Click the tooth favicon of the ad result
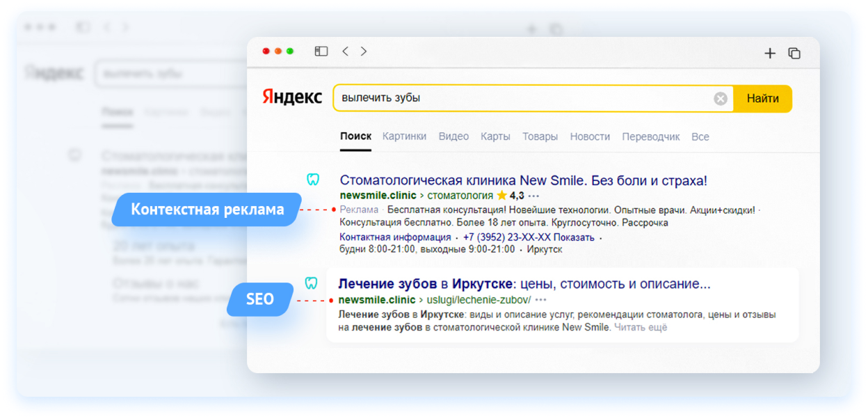The width and height of the screenshot is (868, 419). click(313, 180)
